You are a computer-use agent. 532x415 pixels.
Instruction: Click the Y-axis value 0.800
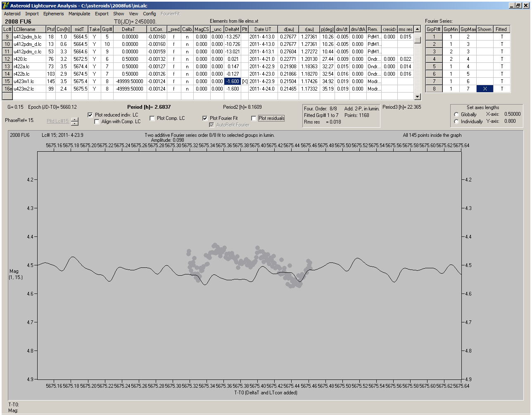tap(510, 121)
